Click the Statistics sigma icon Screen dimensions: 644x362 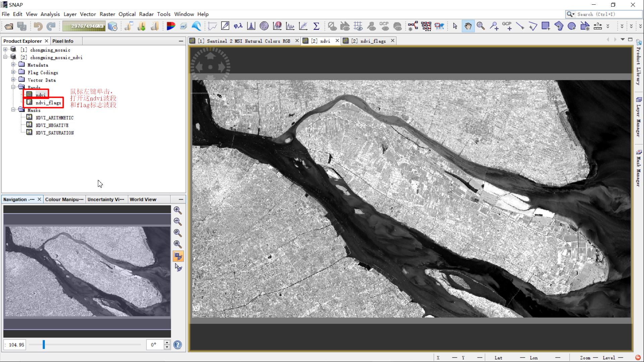(x=316, y=26)
